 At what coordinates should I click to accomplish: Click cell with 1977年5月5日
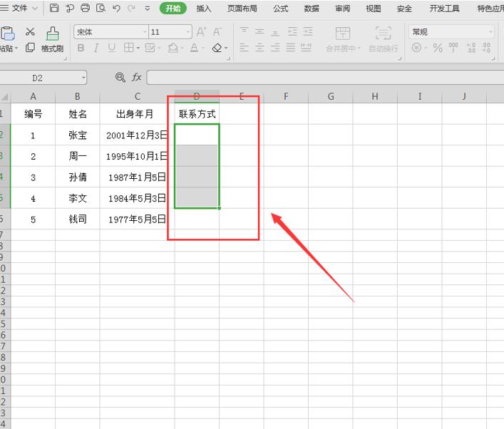[x=138, y=219]
